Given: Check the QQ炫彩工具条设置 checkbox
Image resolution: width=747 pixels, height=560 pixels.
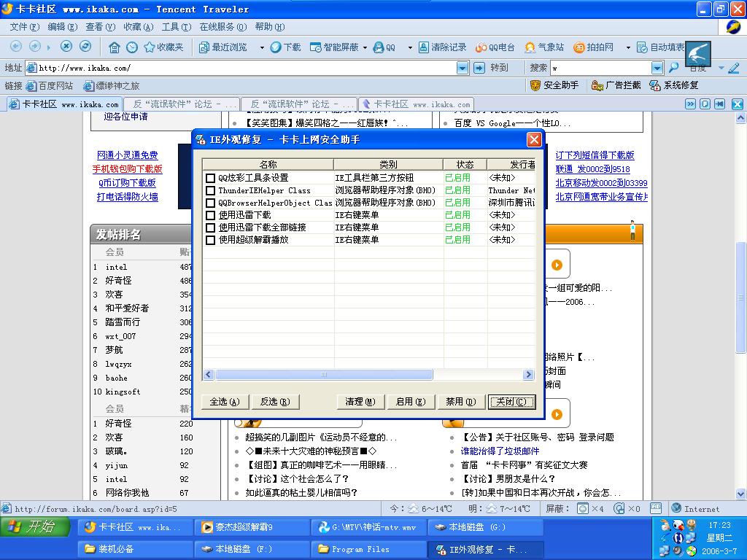Looking at the screenshot, I should (x=210, y=178).
